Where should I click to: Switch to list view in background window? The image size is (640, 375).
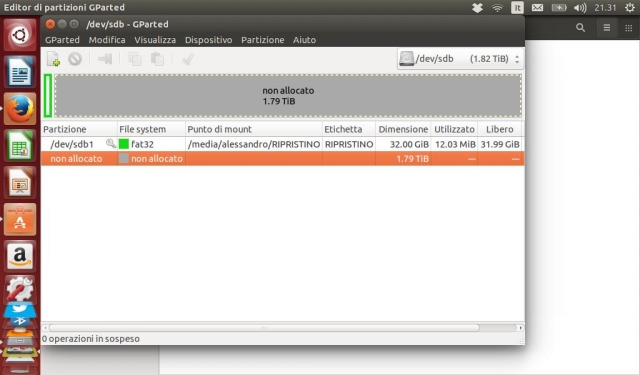point(607,28)
